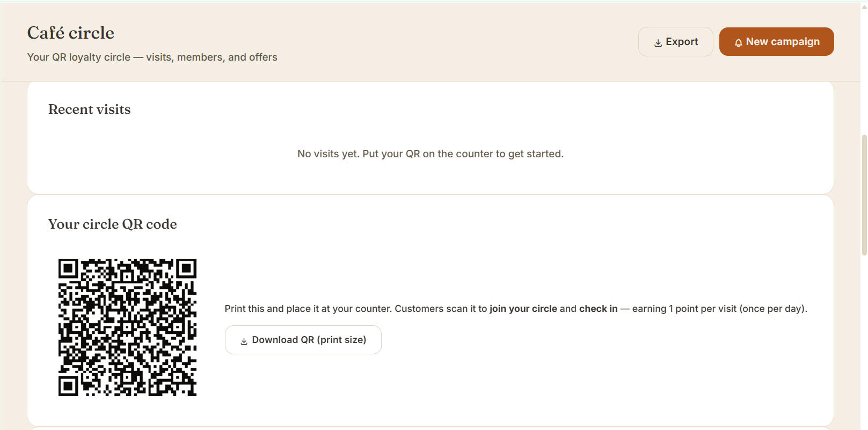Click the scrollbar track below the thumb

(x=864, y=344)
